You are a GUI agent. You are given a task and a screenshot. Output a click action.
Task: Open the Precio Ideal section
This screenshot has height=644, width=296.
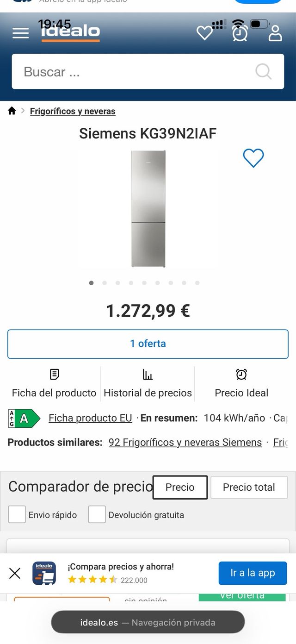tap(241, 383)
